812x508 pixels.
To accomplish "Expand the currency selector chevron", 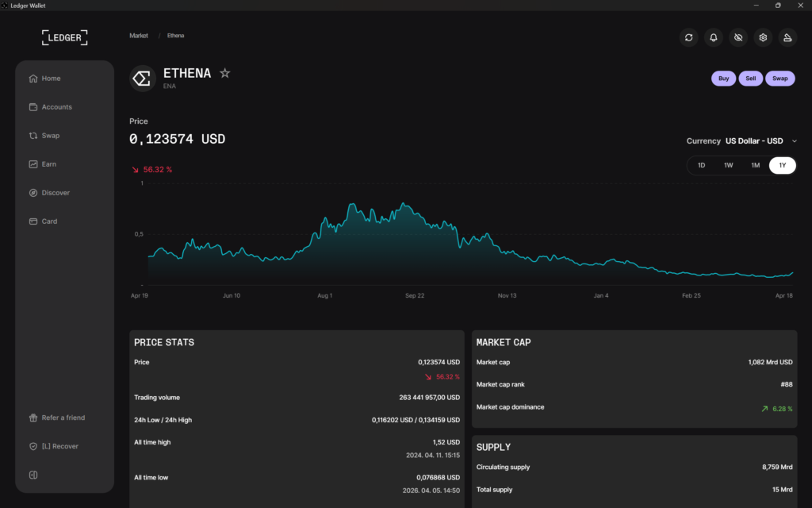I will (x=794, y=141).
